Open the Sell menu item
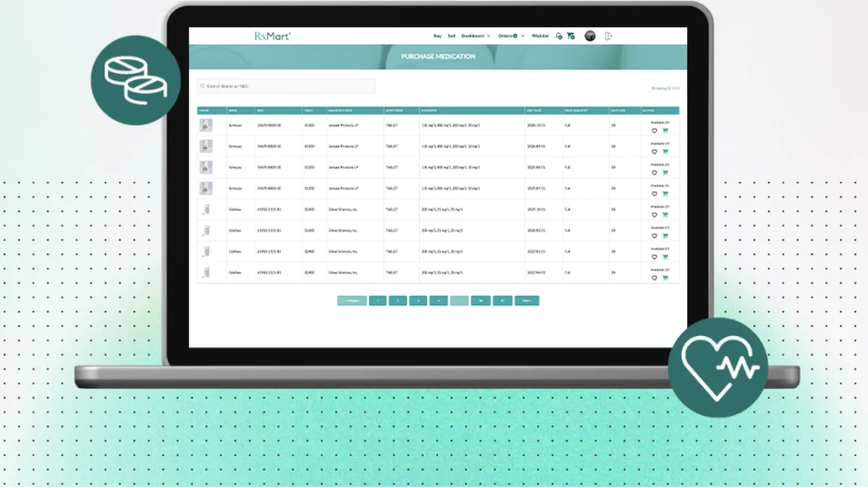 click(452, 36)
